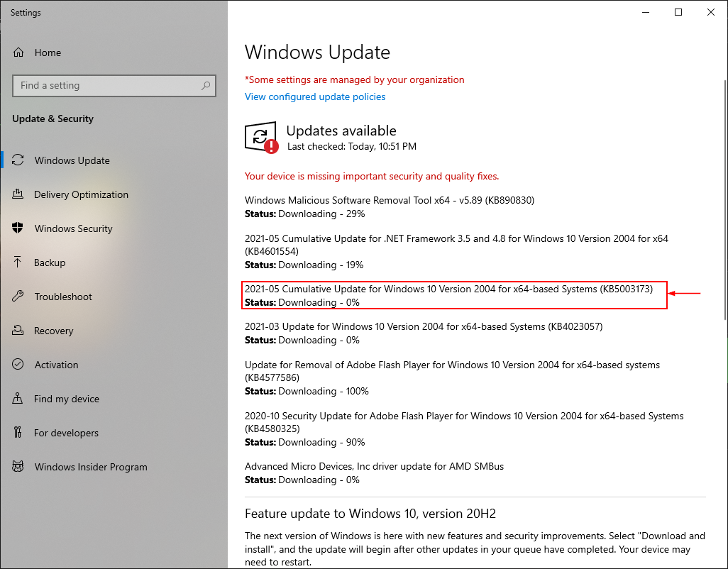The width and height of the screenshot is (728, 569).
Task: Open View configured update policies link
Action: click(x=315, y=96)
